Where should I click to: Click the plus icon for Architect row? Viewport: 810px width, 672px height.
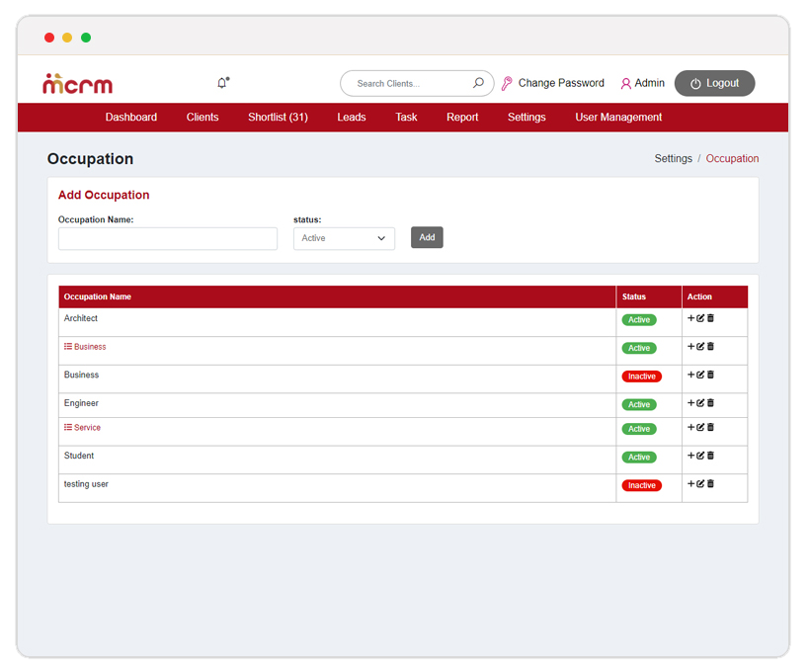click(691, 318)
